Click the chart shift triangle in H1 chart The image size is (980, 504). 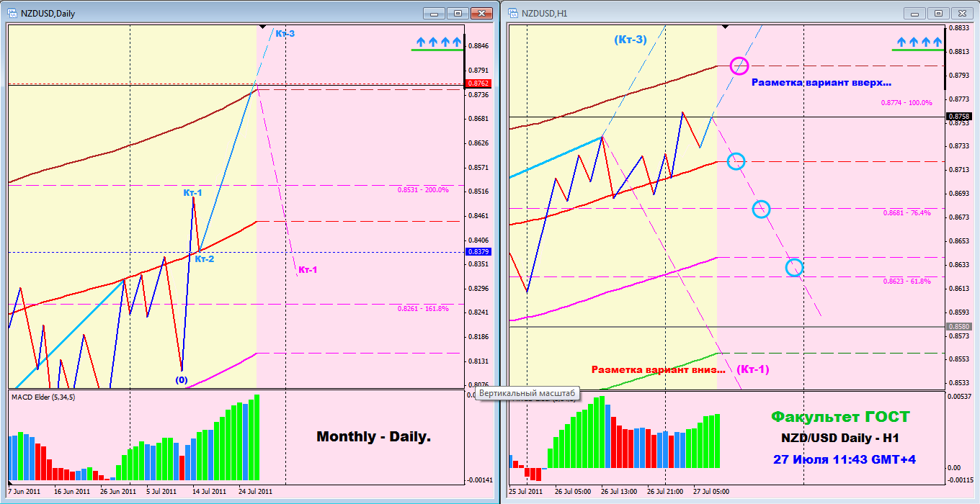tap(725, 27)
